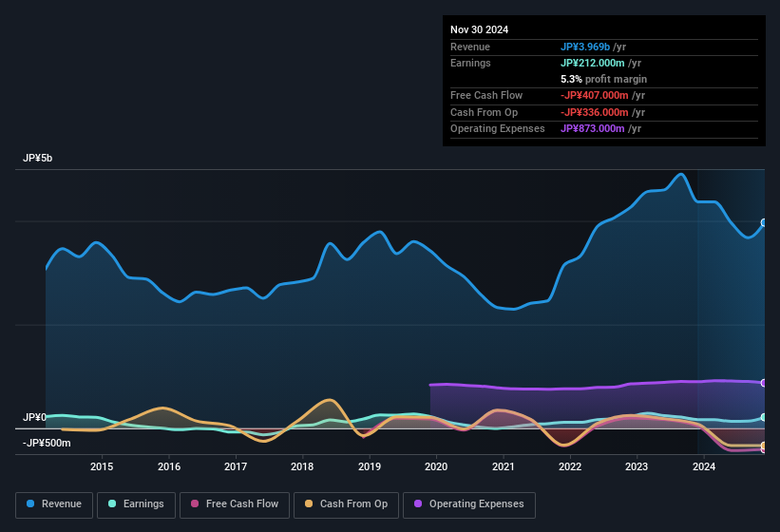
Task: Click the Operating Expenses label in tooltip
Action: pos(498,129)
